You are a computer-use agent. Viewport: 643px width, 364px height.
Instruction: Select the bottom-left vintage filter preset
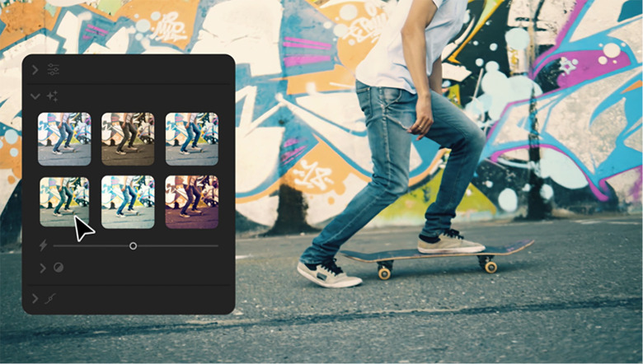(64, 202)
